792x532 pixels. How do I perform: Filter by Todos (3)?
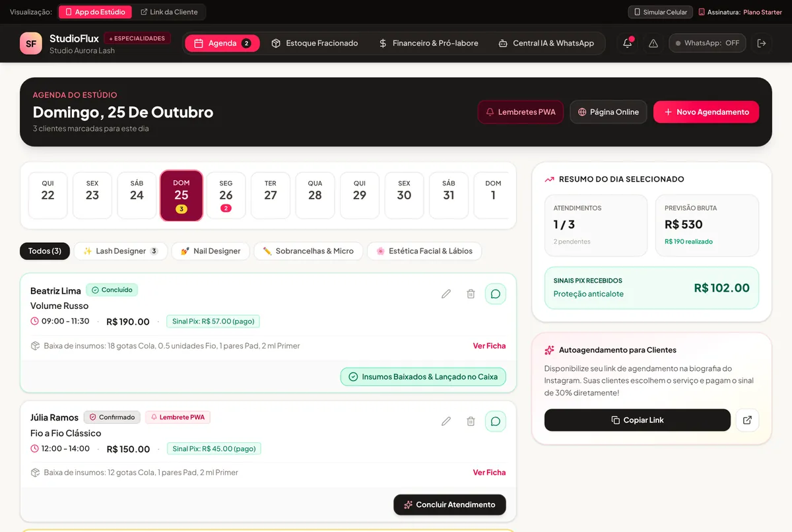[x=45, y=251]
